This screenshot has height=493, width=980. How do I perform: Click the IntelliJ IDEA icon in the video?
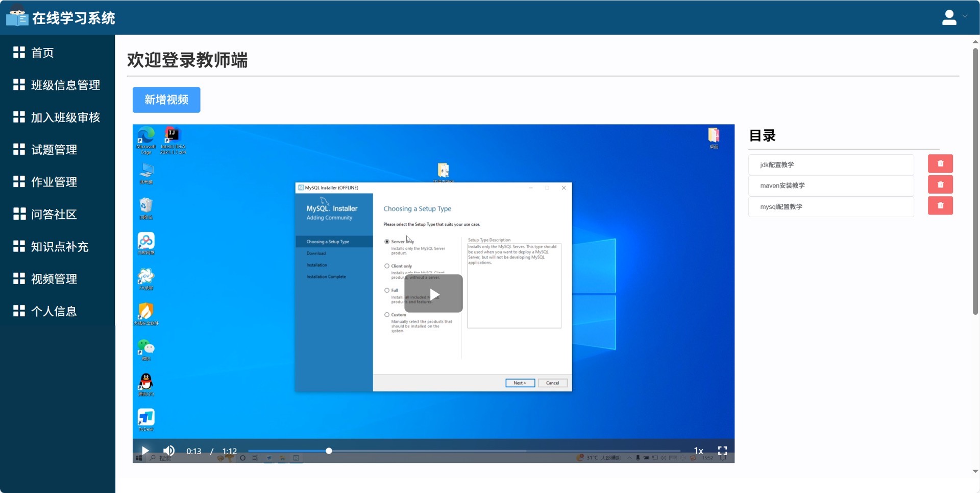click(173, 140)
